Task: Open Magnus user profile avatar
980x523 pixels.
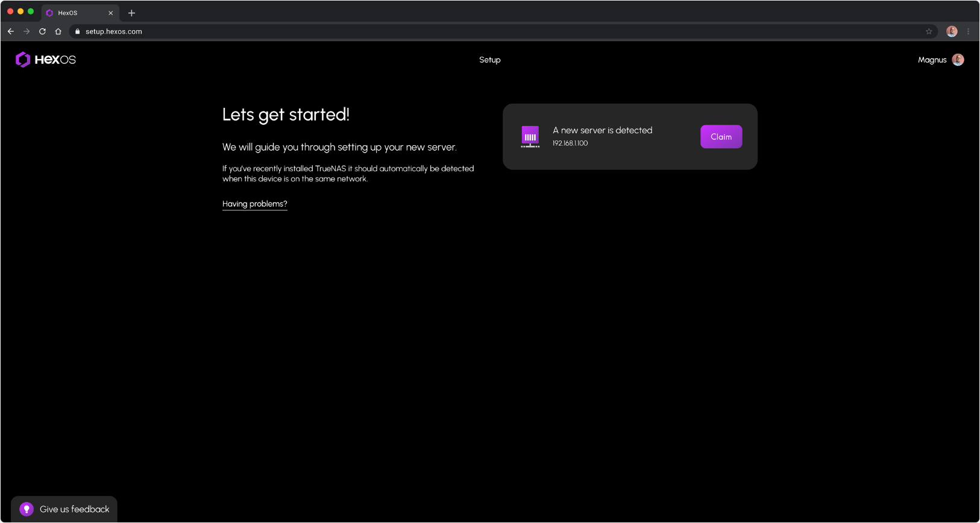Action: (x=958, y=60)
